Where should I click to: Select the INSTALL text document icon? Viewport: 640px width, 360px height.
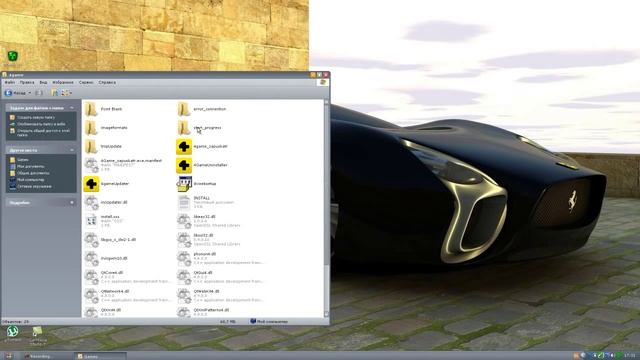tap(184, 202)
